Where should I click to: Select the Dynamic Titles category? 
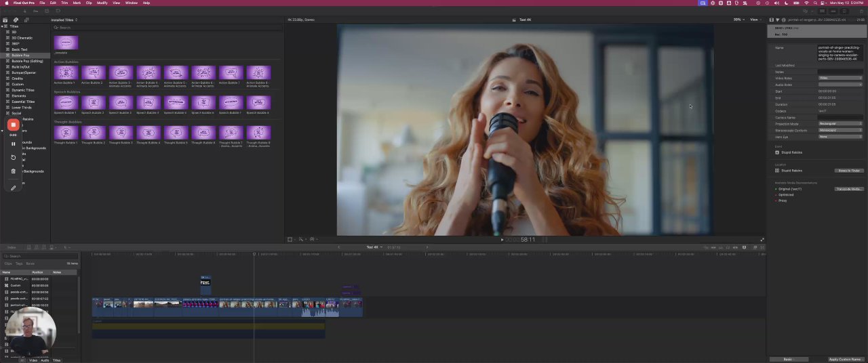(23, 90)
